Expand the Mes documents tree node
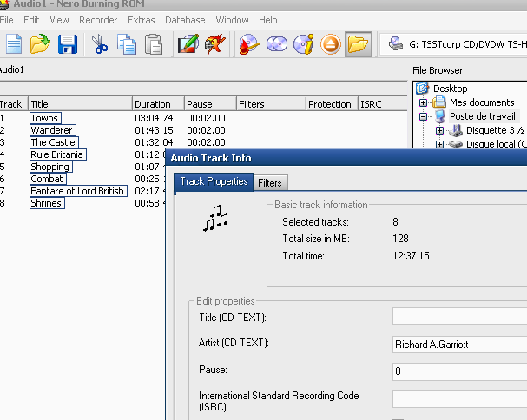 (x=423, y=102)
